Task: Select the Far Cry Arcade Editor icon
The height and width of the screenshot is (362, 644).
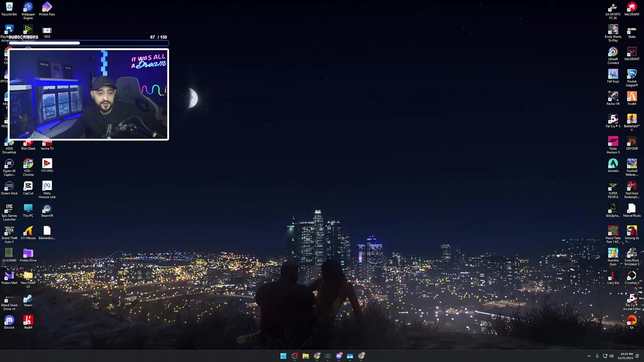Action: click(632, 302)
